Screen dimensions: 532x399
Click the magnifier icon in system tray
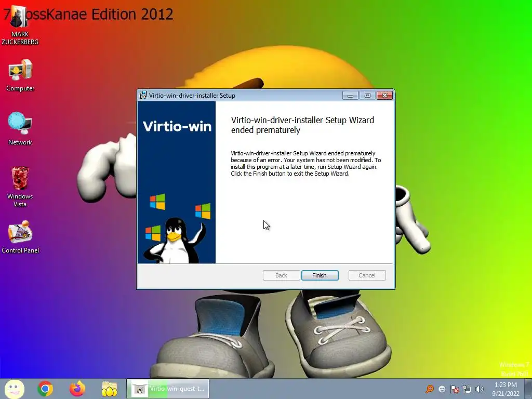[430, 389]
